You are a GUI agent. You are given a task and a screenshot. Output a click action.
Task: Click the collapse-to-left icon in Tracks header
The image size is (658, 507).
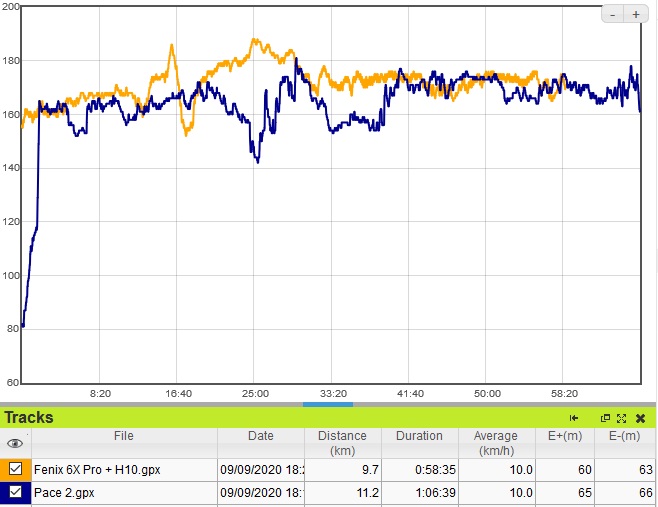pyautogui.click(x=574, y=418)
